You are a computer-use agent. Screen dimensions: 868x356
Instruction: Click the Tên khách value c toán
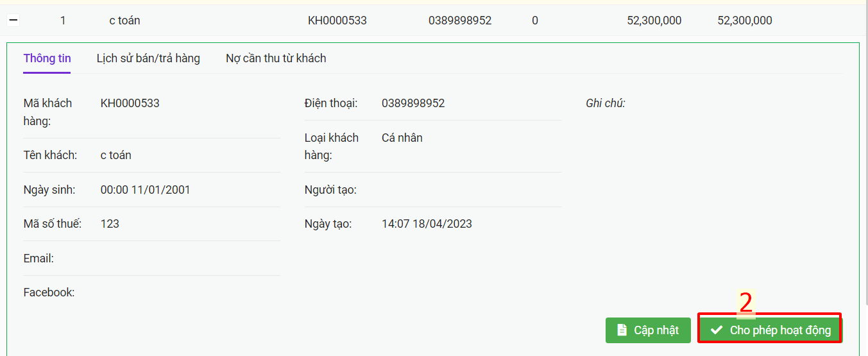(x=116, y=155)
